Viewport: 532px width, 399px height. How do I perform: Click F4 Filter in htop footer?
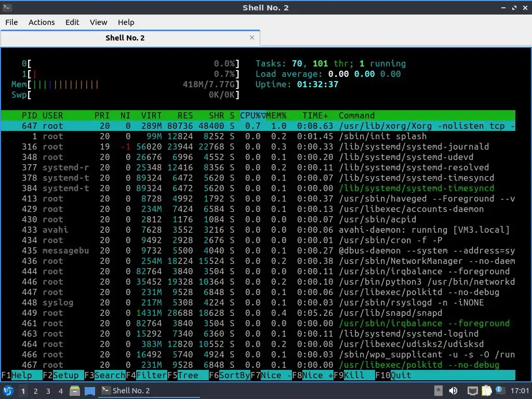point(146,375)
